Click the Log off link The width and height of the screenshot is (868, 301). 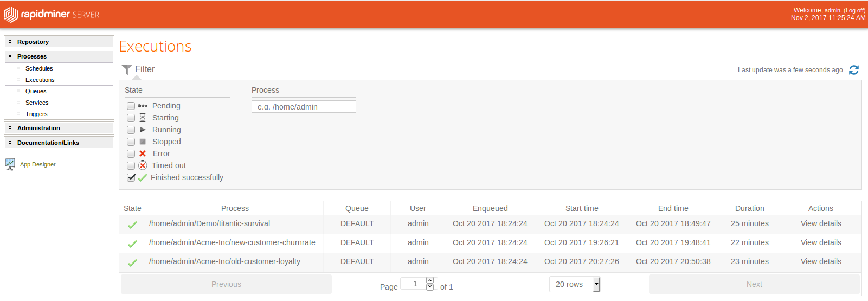coord(854,10)
